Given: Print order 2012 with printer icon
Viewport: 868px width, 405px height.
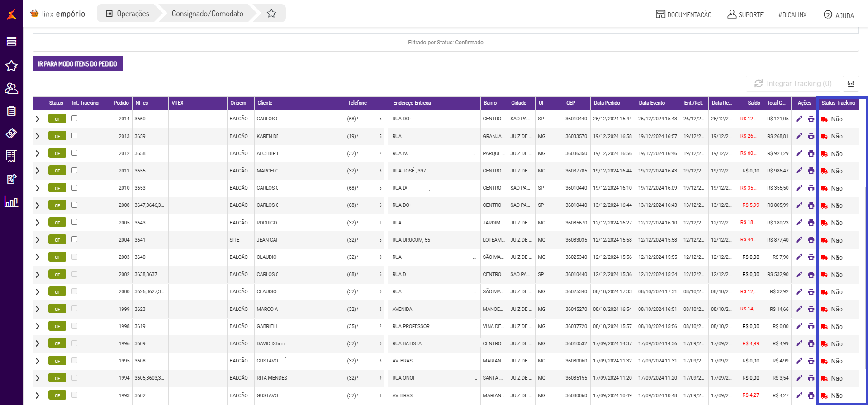Looking at the screenshot, I should click(x=811, y=153).
